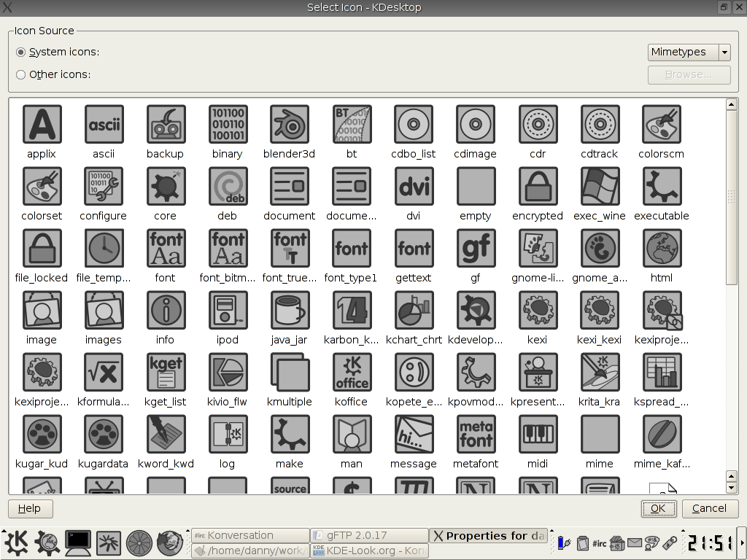This screenshot has width=747, height=560.
Task: Select the deb package icon
Action: click(228, 186)
